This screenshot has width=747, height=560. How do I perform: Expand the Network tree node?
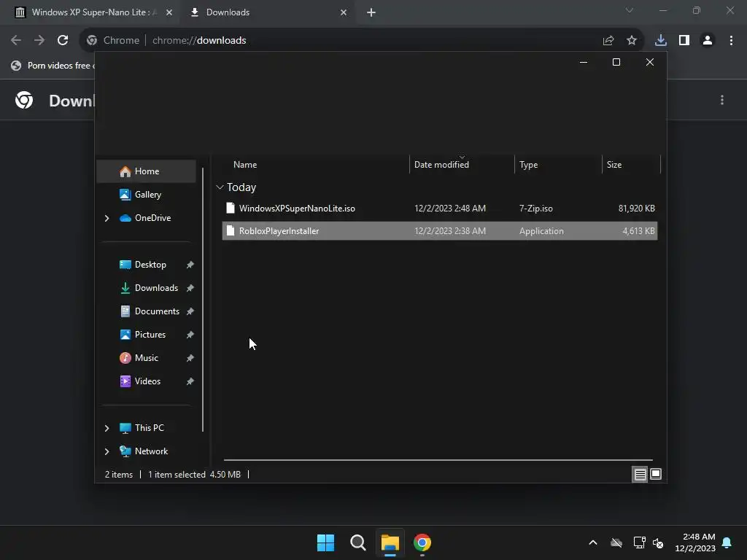[107, 451]
